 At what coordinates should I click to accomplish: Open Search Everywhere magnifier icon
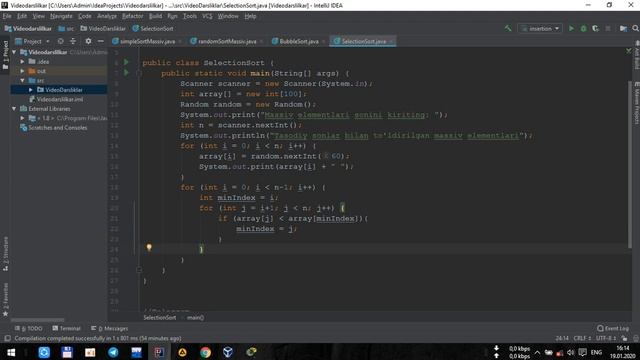635,29
